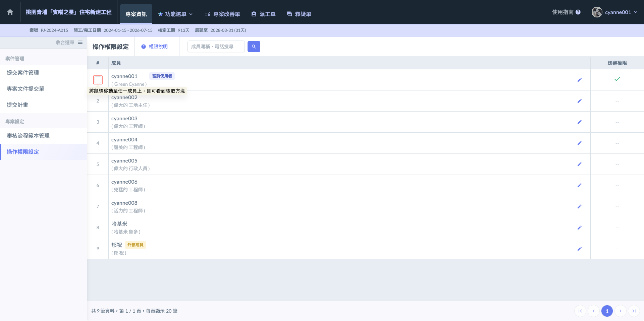The height and width of the screenshot is (321, 644).
Task: Go to the previous page
Action: coord(594,311)
